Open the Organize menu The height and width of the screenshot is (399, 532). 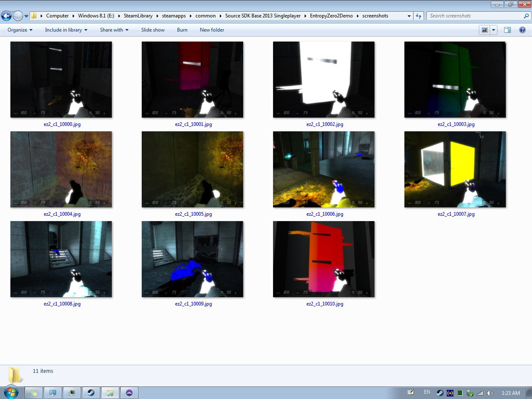20,30
